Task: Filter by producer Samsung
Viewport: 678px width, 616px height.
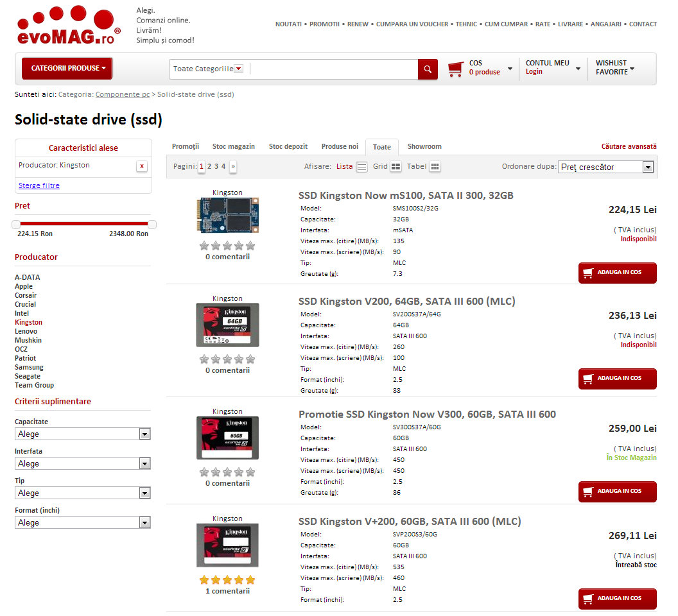Action: coord(29,368)
